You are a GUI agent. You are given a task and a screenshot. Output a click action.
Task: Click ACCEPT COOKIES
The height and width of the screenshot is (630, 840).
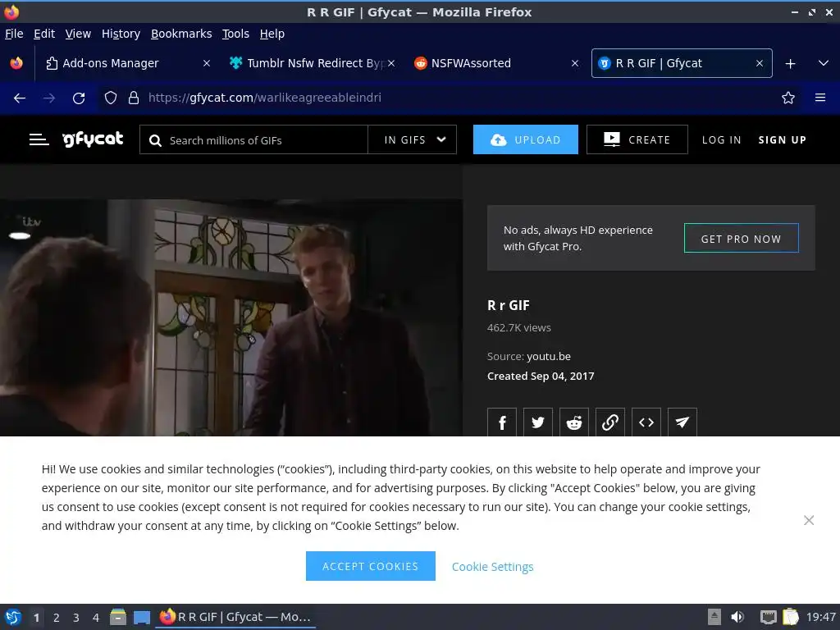(x=370, y=566)
